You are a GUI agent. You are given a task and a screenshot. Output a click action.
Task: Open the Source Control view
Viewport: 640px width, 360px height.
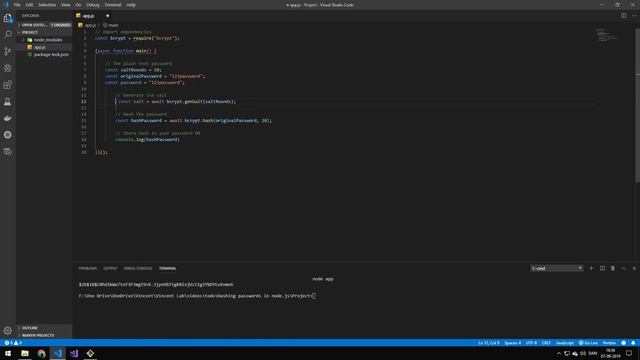pyautogui.click(x=8, y=51)
